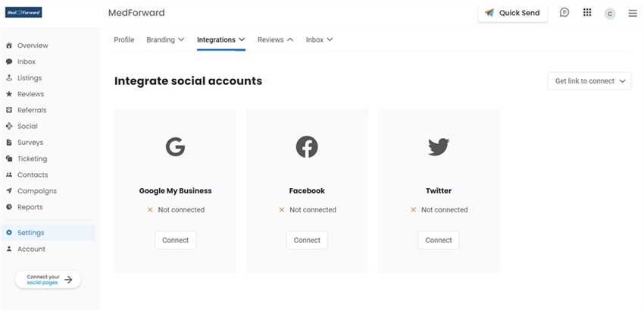Viewport: 644px width, 311px height.
Task: Click the MedForward logo
Action: point(23,12)
